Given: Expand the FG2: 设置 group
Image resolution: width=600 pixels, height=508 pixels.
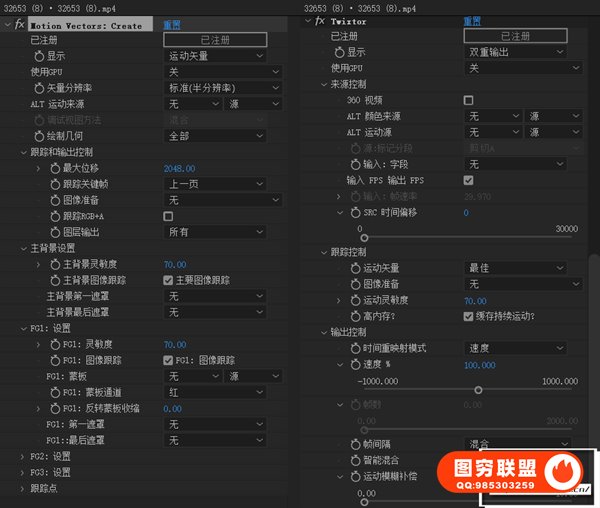Looking at the screenshot, I should (x=23, y=456).
